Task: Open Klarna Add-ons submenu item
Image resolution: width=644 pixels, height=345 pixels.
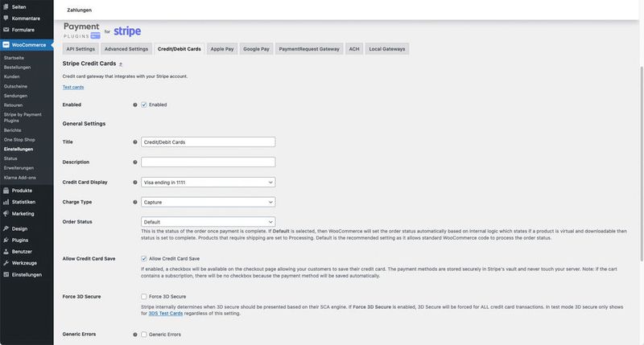Action: pos(19,178)
